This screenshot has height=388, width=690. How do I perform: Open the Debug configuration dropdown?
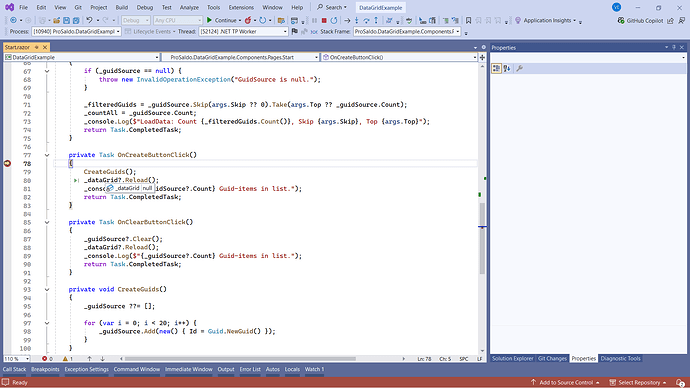[136, 20]
